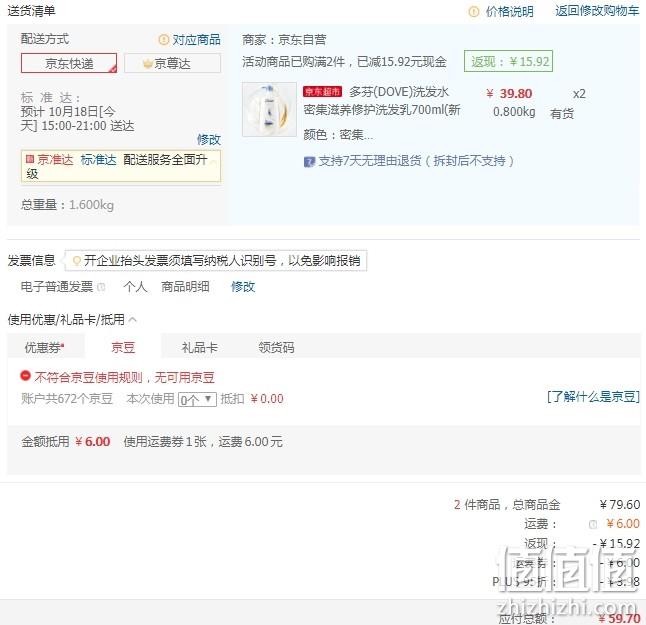Open Dove shampoo product thumbnail
The image size is (646, 625).
(269, 109)
